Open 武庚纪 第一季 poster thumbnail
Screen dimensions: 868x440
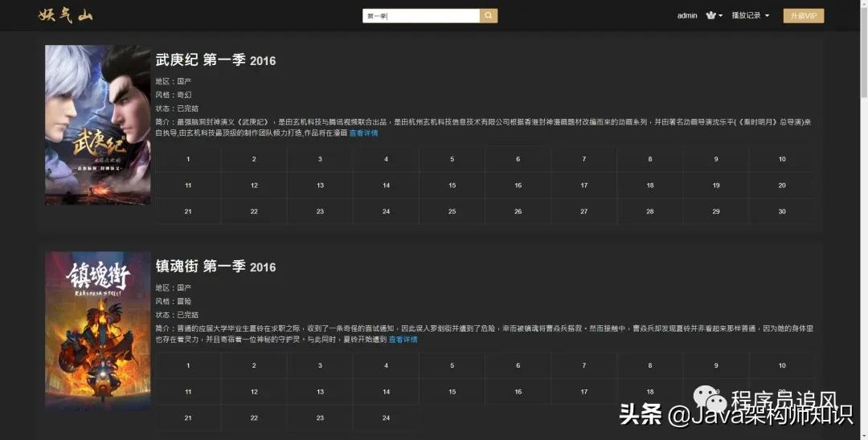click(x=97, y=125)
